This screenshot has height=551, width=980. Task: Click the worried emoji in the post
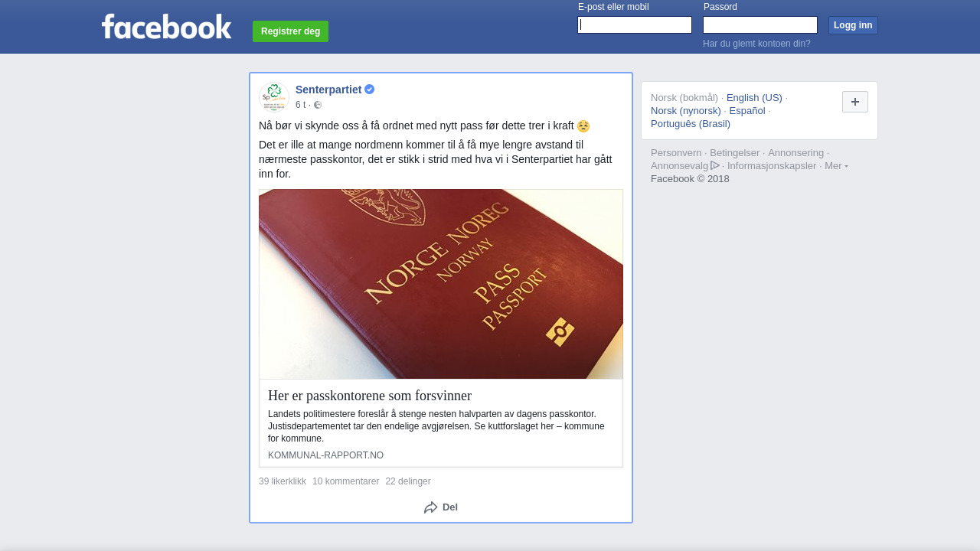tap(583, 126)
